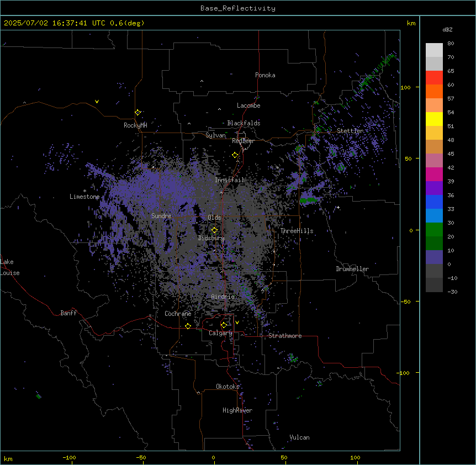Click the 80 value in the dBZ legend

451,44
